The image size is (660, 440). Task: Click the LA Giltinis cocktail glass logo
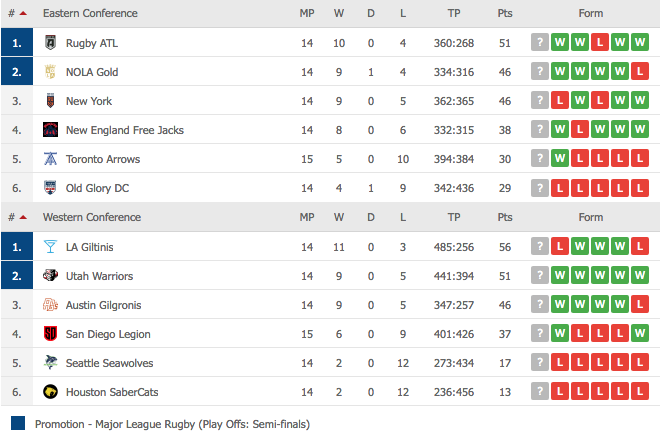pyautogui.click(x=50, y=247)
